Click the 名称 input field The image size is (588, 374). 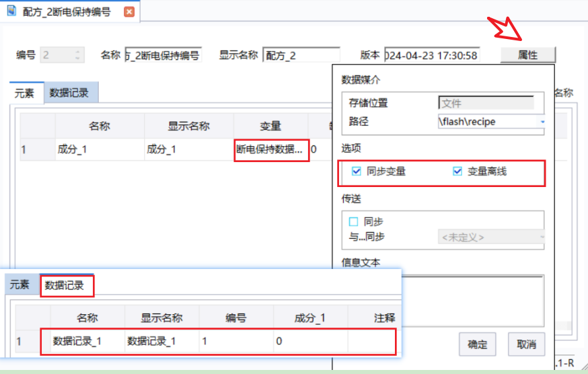click(163, 55)
